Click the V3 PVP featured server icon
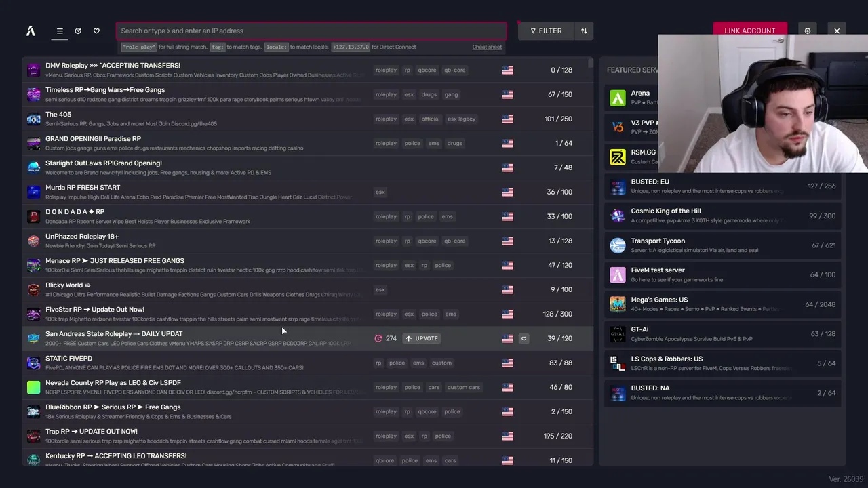Image resolution: width=868 pixels, height=488 pixels. (617, 127)
